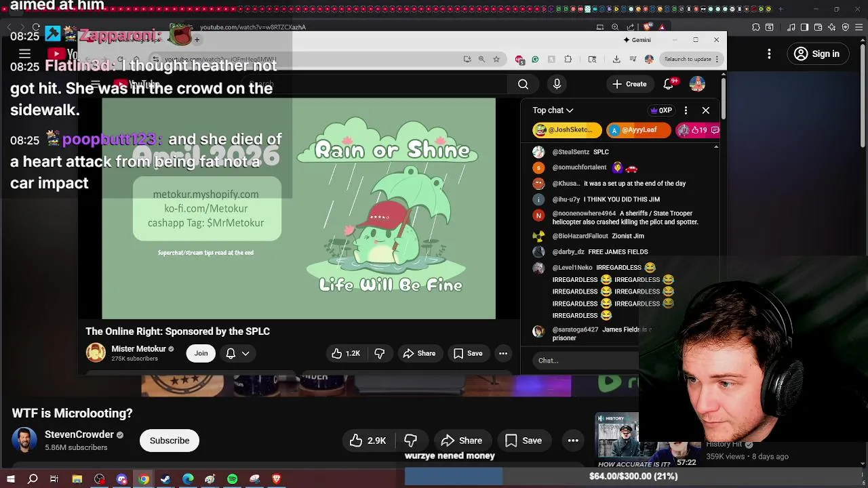Dislike the Microlooting video

(410, 441)
